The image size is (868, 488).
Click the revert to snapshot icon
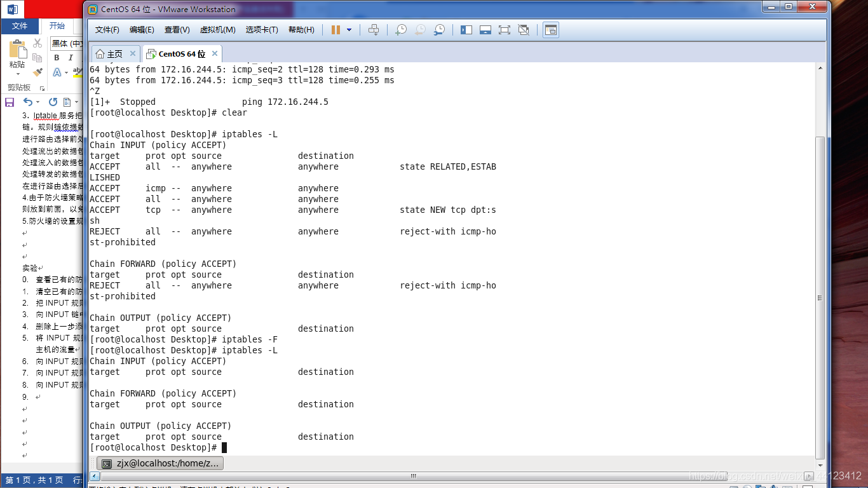(x=420, y=30)
